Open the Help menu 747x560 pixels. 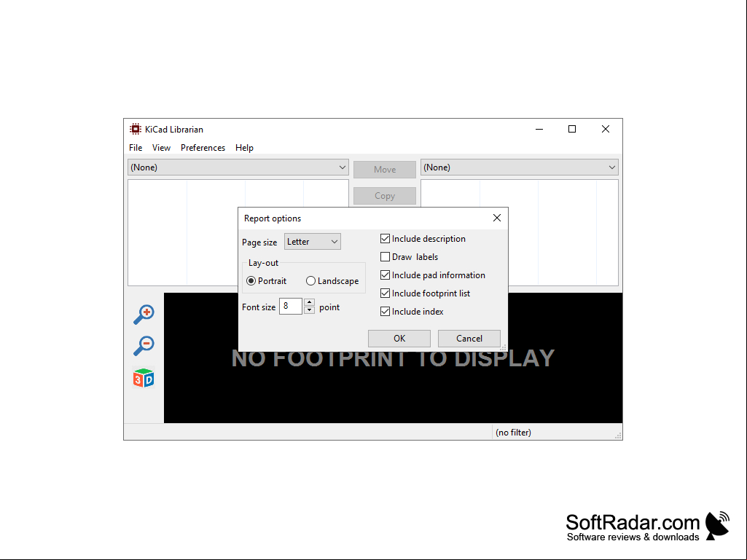tap(244, 148)
